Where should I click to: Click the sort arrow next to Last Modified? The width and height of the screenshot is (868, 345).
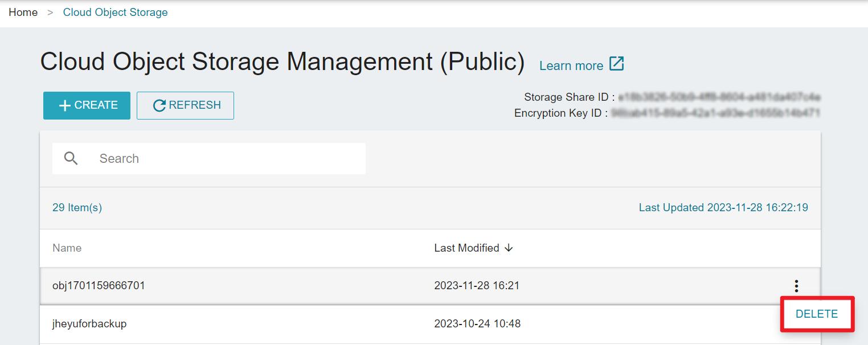509,248
